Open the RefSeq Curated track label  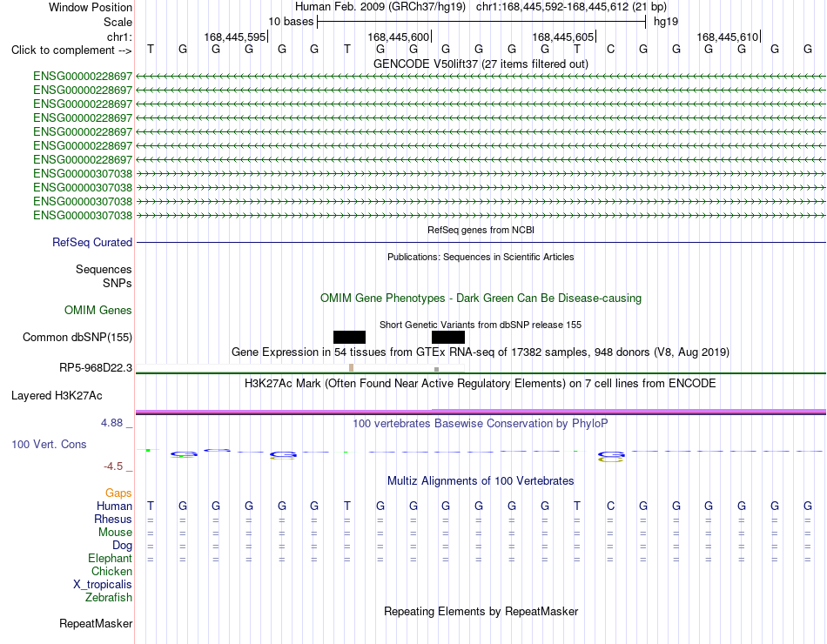(x=91, y=242)
